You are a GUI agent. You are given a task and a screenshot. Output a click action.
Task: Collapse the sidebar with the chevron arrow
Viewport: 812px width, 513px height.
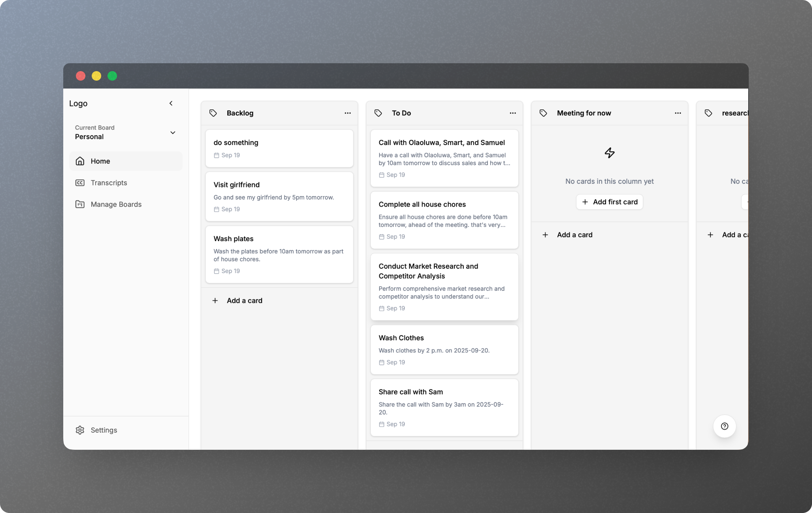click(x=171, y=104)
